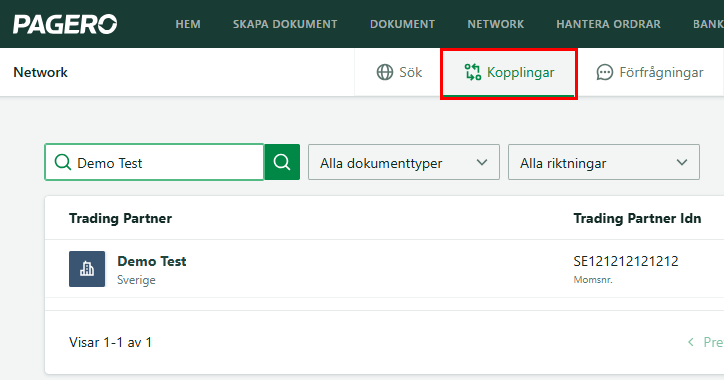Click the previous page pagination arrow
The image size is (724, 380).
coord(691,342)
